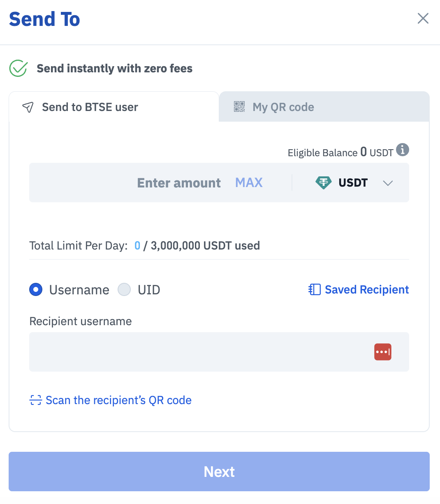Image resolution: width=440 pixels, height=504 pixels.
Task: Click the green checkmark zero fees icon
Action: point(19,68)
